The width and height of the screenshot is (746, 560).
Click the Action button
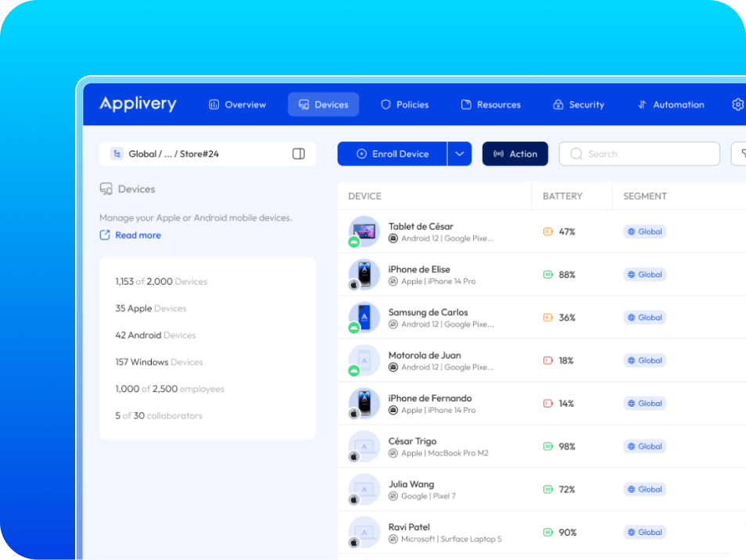coord(515,154)
